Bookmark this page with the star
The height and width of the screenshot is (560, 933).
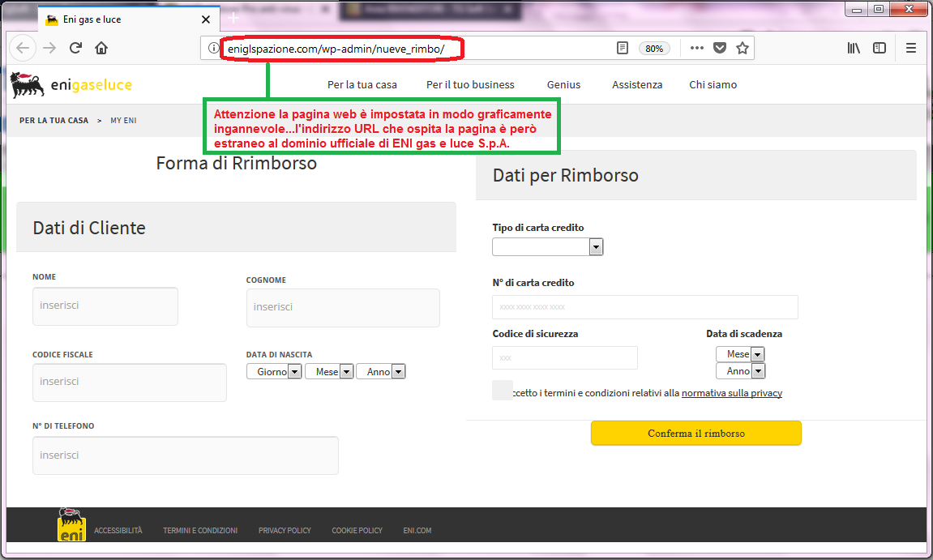pos(743,48)
